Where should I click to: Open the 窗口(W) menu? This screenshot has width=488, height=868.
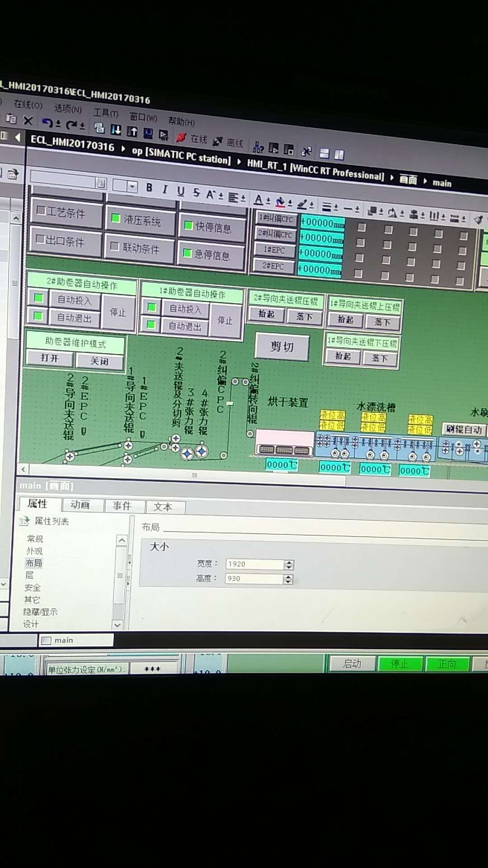(144, 117)
